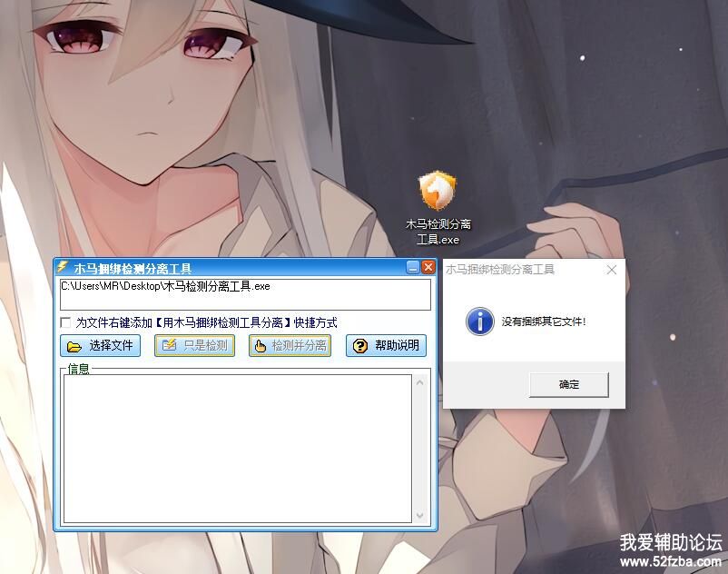The width and height of the screenshot is (728, 574).
Task: Click the 选择文件 button
Action: (100, 345)
